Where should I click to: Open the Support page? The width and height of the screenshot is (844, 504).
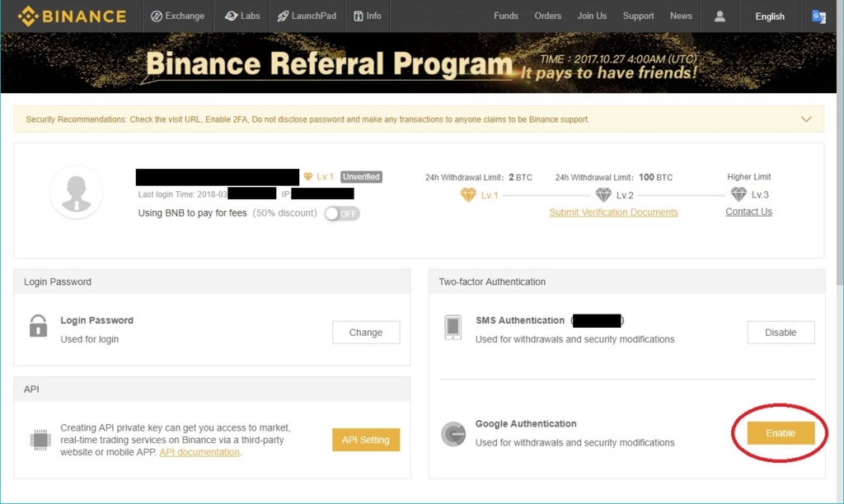pos(639,16)
